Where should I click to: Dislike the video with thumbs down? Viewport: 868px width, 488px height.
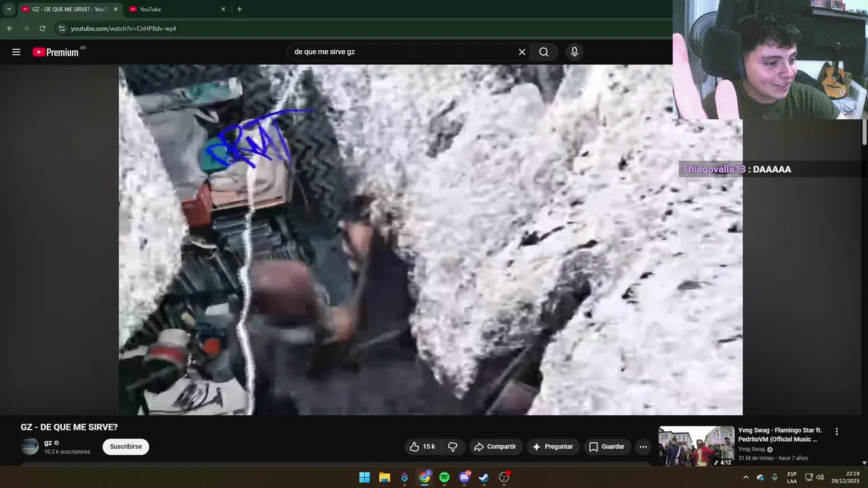(453, 447)
